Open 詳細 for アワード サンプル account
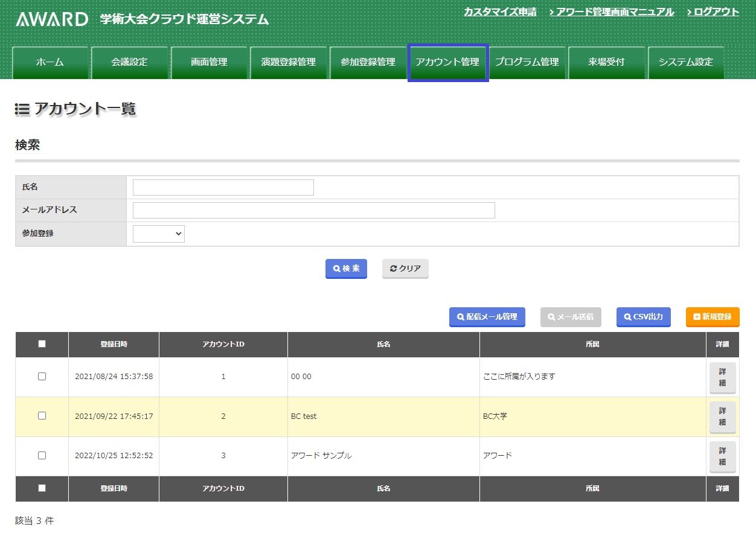The width and height of the screenshot is (756, 533). coord(722,456)
